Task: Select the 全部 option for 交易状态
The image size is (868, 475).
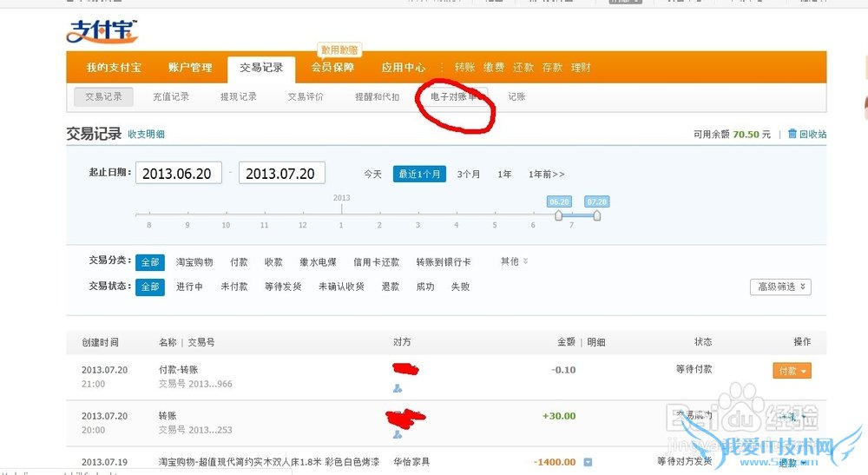Action: coord(149,287)
